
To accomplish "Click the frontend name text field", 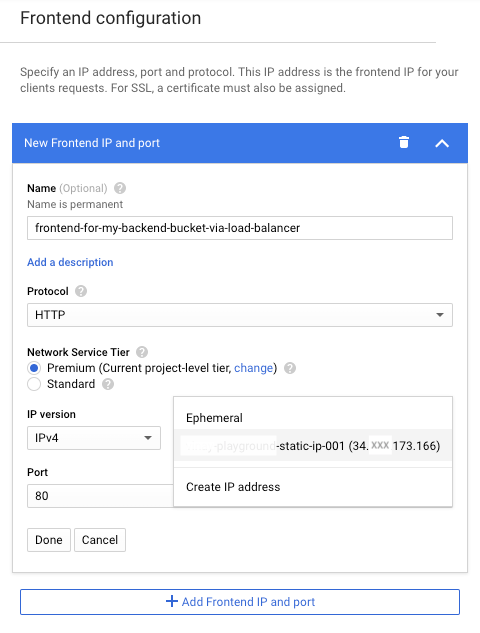I will pyautogui.click(x=240, y=228).
